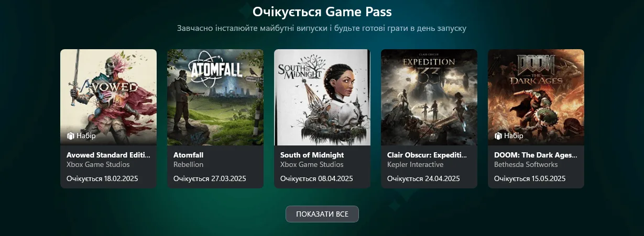Open the Atomfall cover art thumbnail

(215, 97)
